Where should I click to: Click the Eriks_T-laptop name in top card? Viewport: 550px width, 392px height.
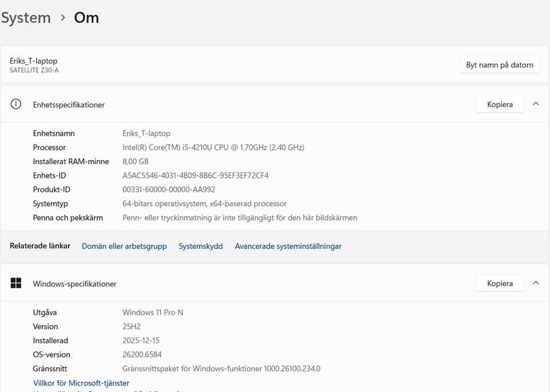pos(34,61)
